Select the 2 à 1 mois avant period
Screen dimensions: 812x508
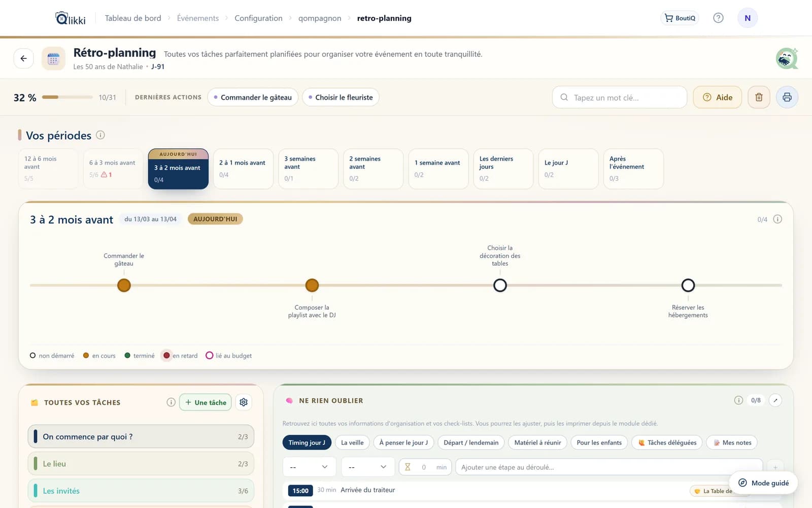tap(243, 169)
